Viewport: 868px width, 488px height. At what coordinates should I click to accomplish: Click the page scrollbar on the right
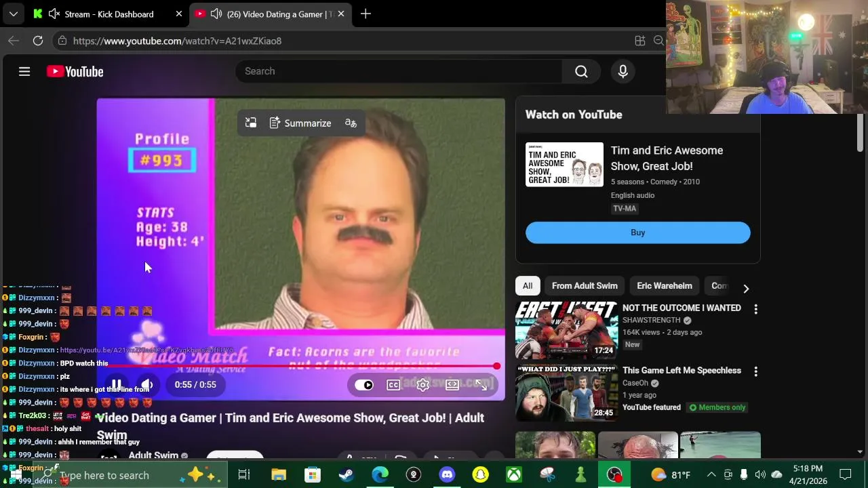tap(860, 133)
